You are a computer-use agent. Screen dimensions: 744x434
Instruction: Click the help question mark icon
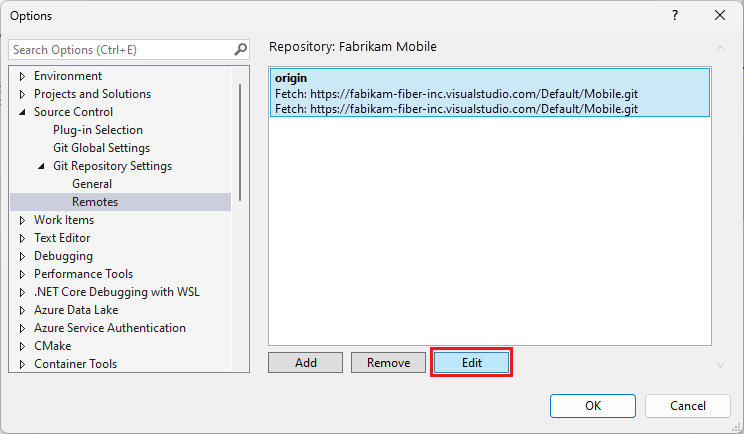tap(675, 15)
